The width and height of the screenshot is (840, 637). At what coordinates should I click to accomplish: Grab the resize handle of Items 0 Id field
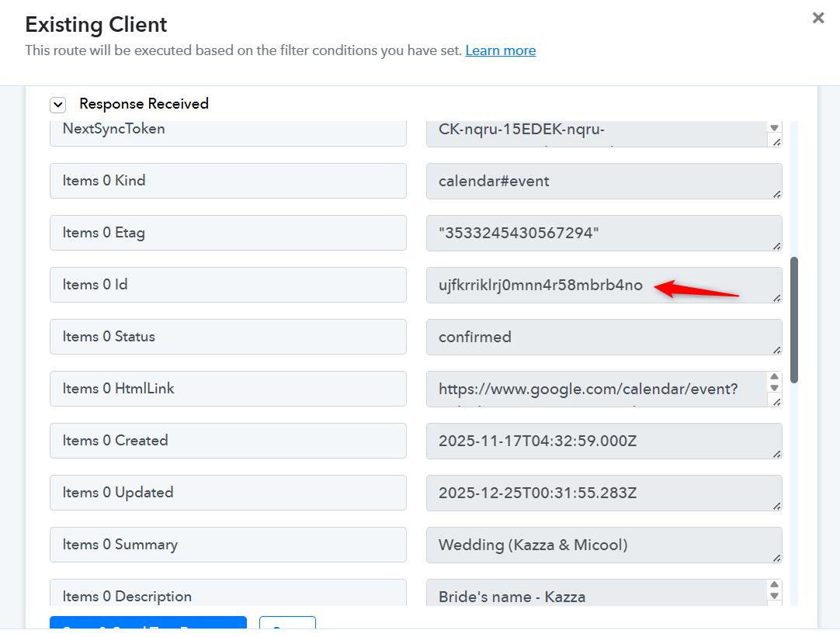[776, 297]
